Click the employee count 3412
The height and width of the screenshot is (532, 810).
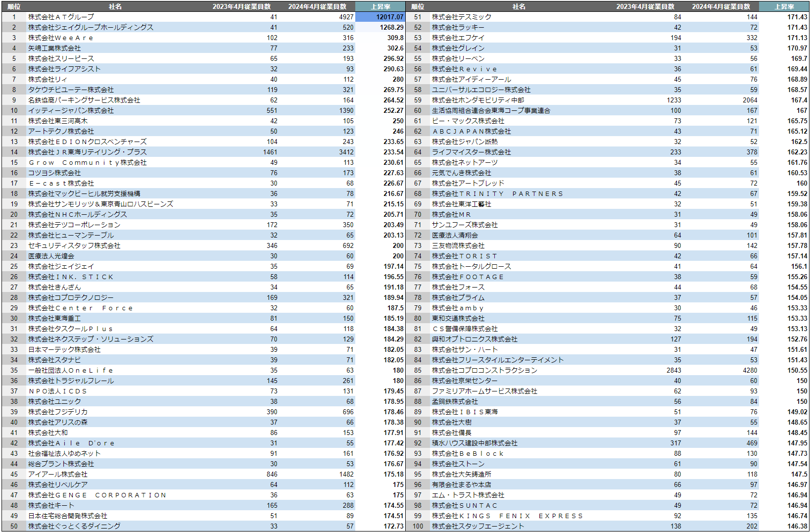pyautogui.click(x=346, y=152)
